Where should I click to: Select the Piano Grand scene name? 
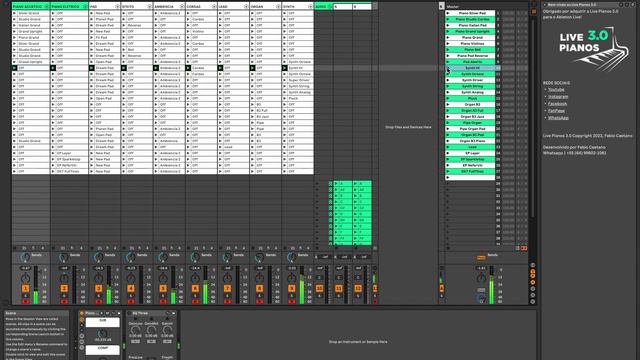click(473, 38)
